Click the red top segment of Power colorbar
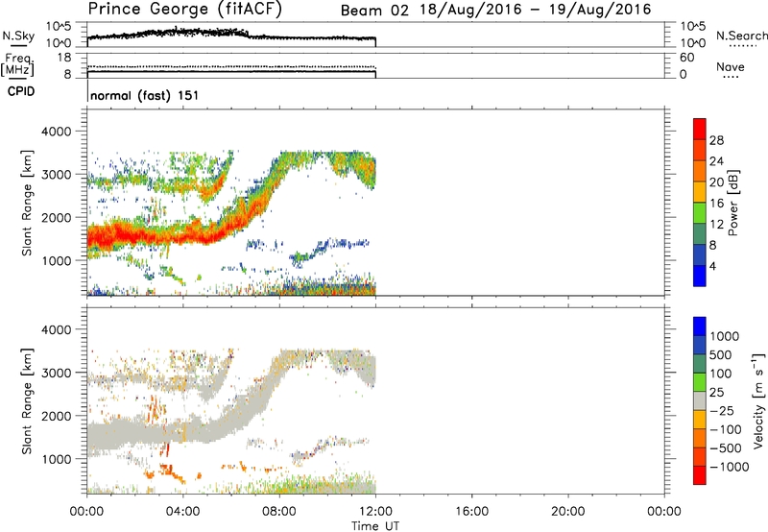Image resolution: width=768 pixels, height=532 pixels. coord(700,130)
